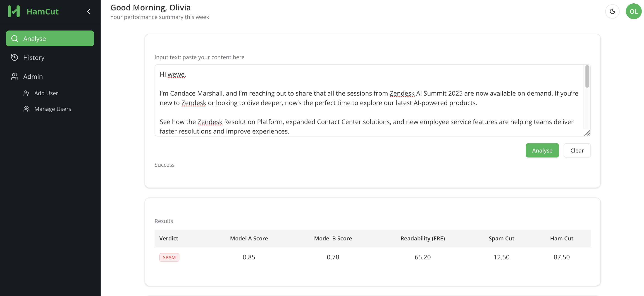Toggle dark mode with the moon icon

(612, 12)
